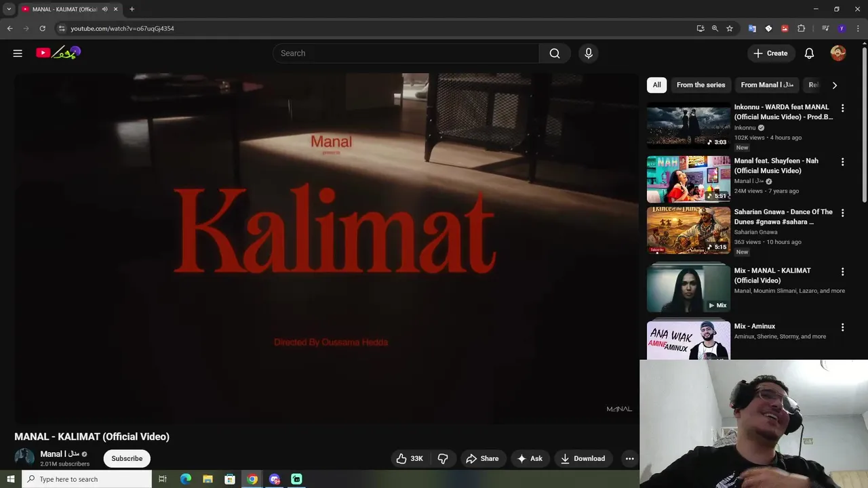Open Saharian Gnawa Dance Of The Dunes thumbnail
This screenshot has height=488, width=868.
click(x=688, y=230)
